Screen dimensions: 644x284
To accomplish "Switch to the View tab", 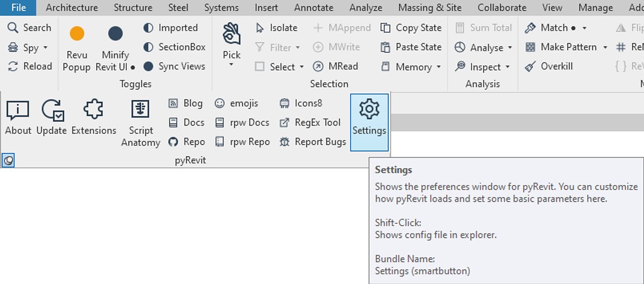I will tap(552, 7).
